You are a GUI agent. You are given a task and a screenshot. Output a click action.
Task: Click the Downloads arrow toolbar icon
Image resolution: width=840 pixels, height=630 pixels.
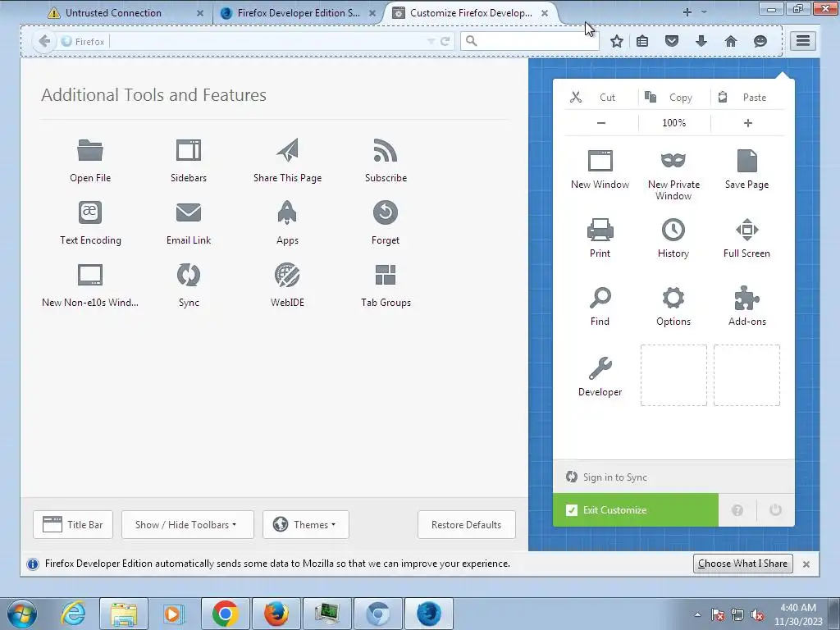pos(701,41)
